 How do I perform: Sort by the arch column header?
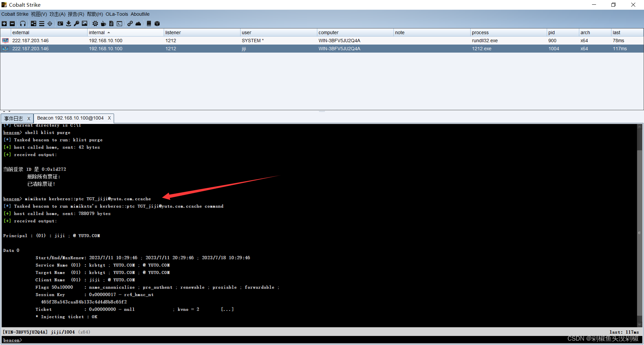coord(595,32)
